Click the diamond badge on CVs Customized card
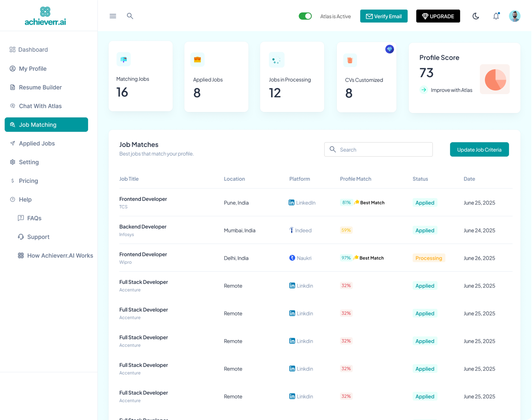532x420 pixels. [389, 49]
